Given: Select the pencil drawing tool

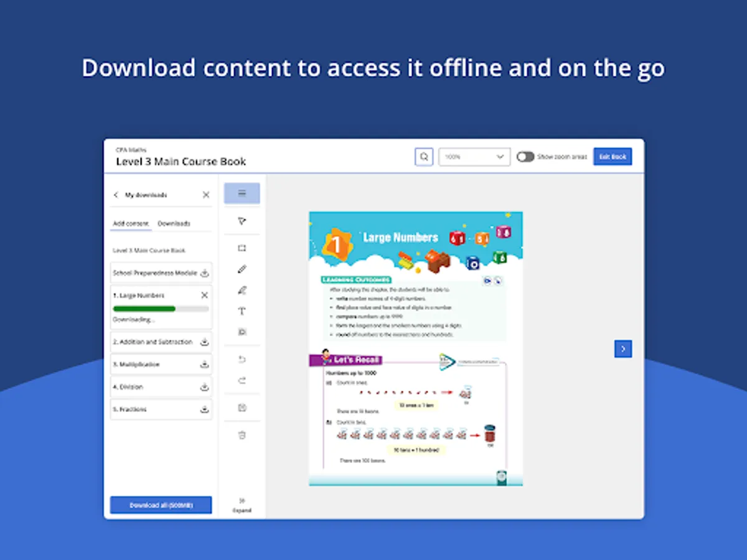Looking at the screenshot, I should tap(242, 269).
